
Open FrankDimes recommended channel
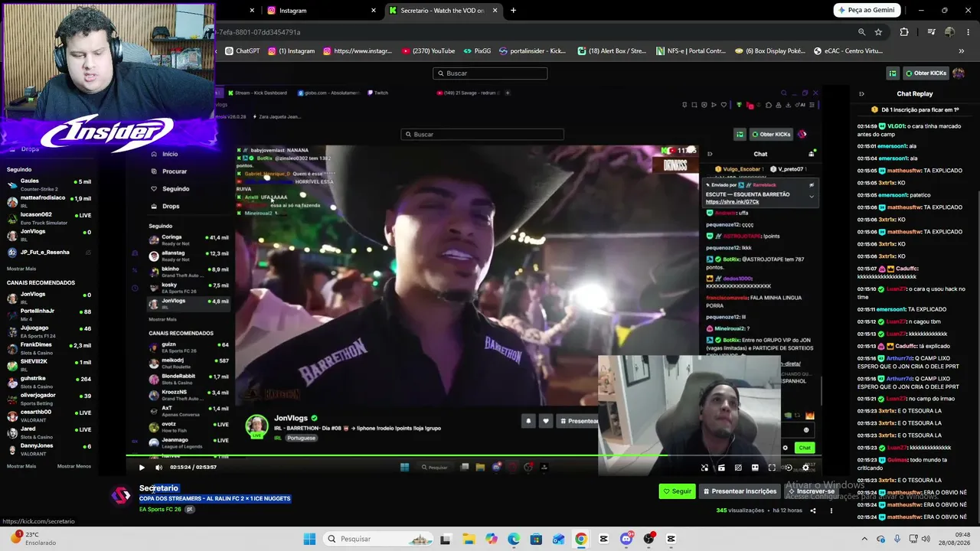coord(49,347)
